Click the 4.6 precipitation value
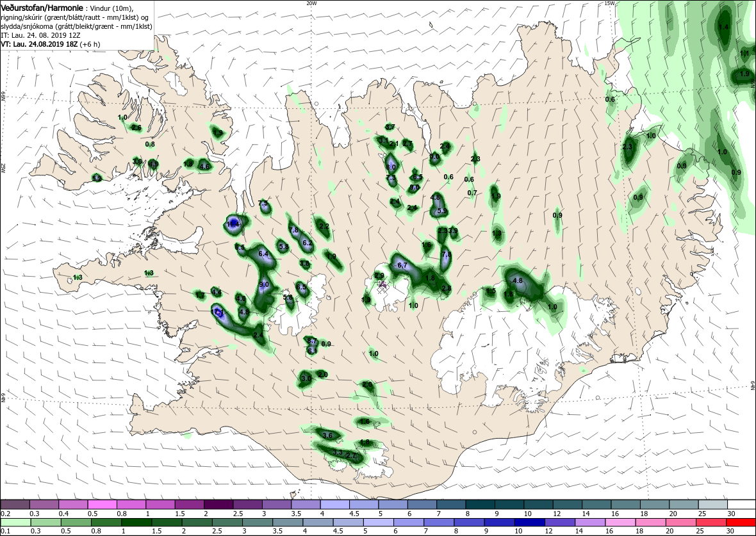The image size is (756, 536). [204, 166]
